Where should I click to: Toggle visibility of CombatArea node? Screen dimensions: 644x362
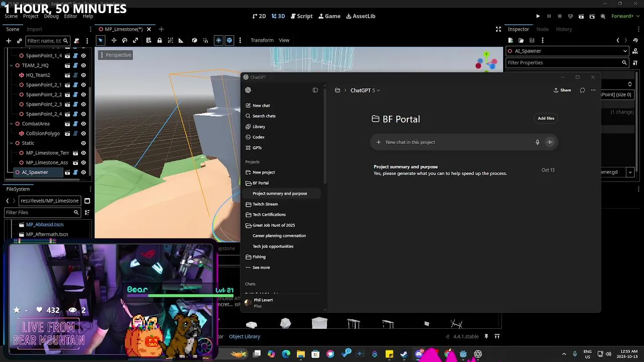coord(84,124)
